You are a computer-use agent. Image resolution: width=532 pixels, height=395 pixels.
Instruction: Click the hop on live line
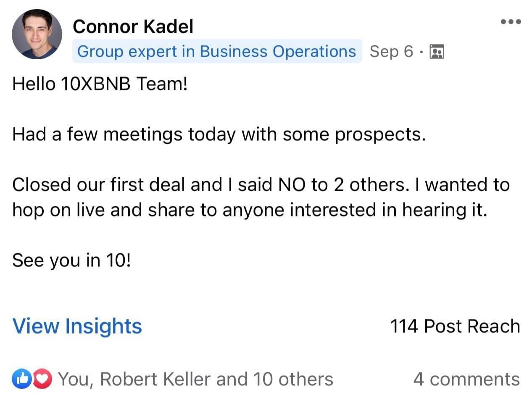pos(250,210)
